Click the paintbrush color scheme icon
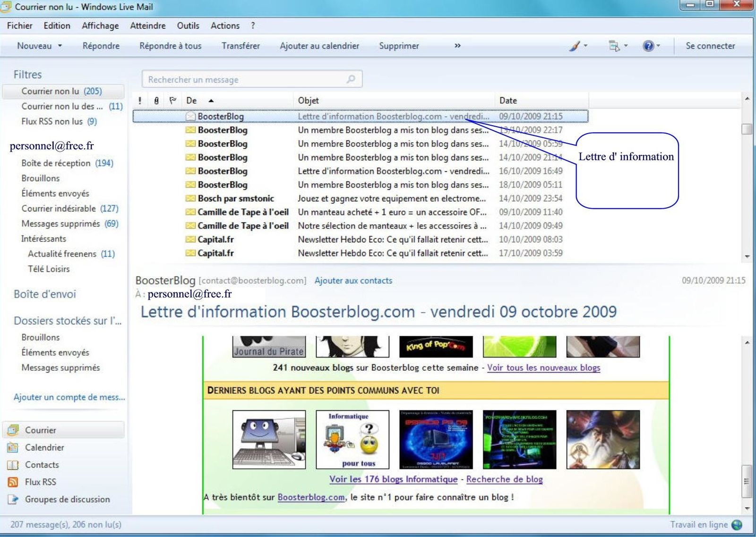Image resolution: width=756 pixels, height=537 pixels. click(x=575, y=46)
